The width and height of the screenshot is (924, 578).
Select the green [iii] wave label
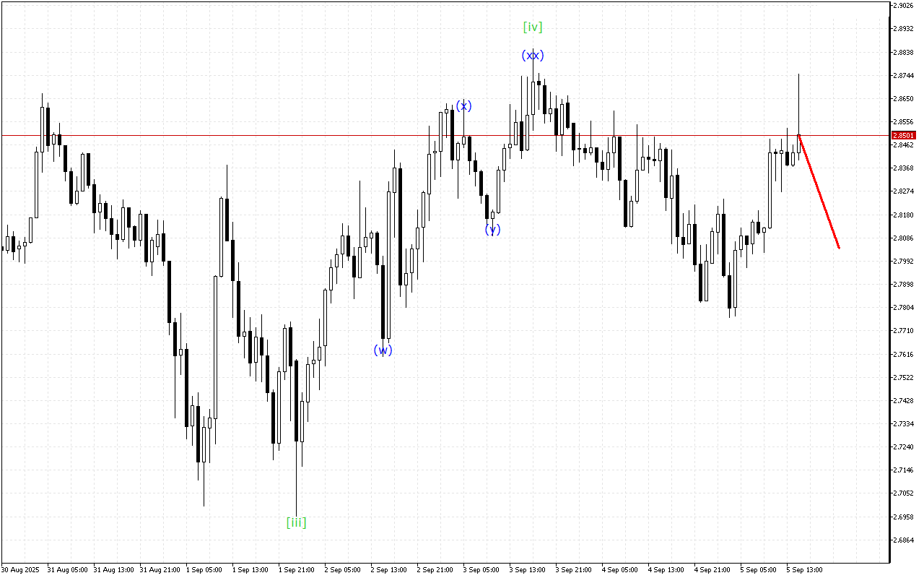pyautogui.click(x=296, y=522)
